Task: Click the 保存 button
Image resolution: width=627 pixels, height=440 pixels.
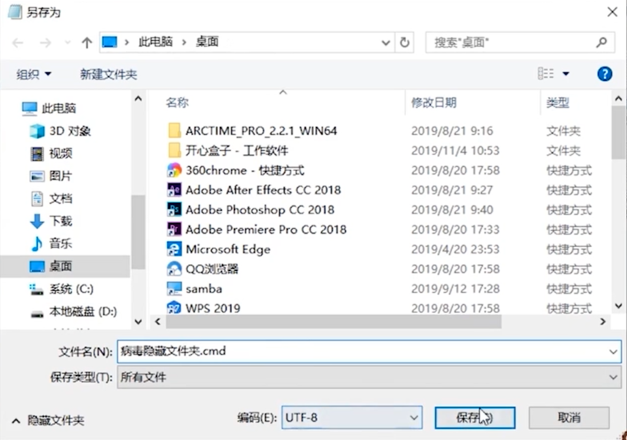Action: pos(475,416)
